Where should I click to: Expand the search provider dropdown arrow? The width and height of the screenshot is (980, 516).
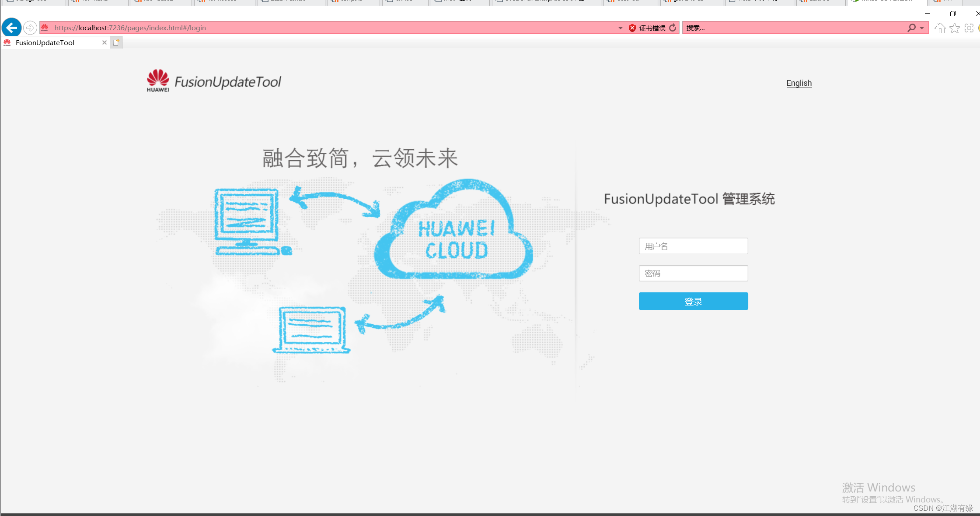[922, 28]
